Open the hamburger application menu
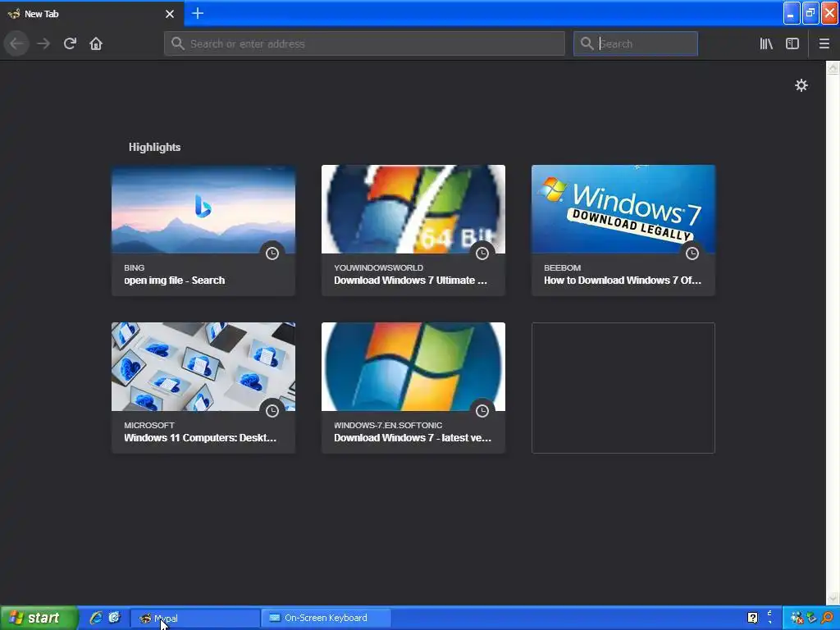Screen dimensions: 840x630 [824, 43]
